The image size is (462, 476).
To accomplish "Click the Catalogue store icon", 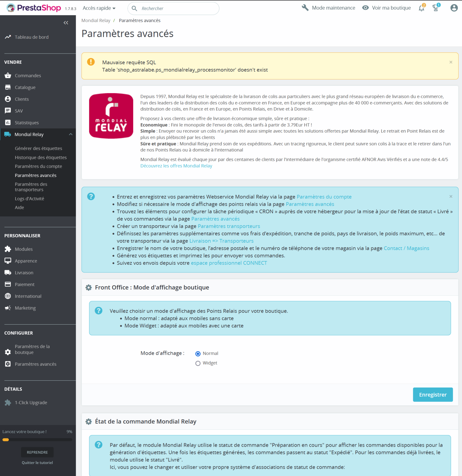I will (x=8, y=87).
